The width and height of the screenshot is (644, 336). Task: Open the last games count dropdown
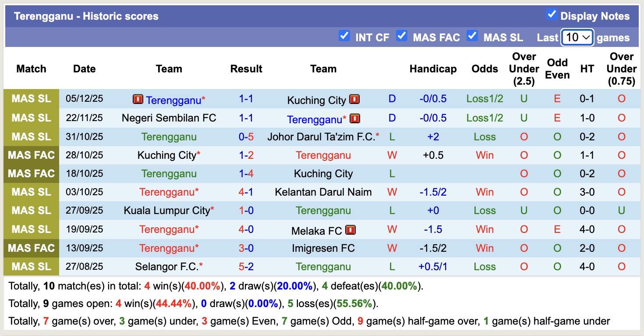click(577, 37)
